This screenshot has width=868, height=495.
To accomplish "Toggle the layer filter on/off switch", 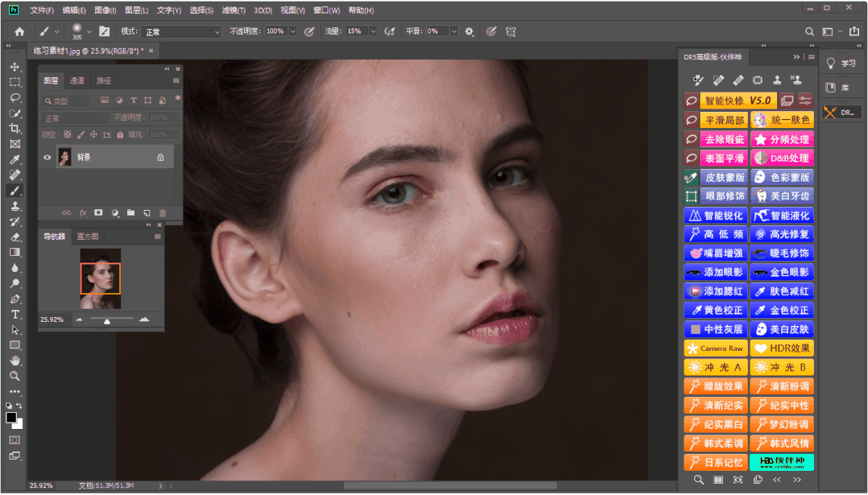I will coord(177,98).
